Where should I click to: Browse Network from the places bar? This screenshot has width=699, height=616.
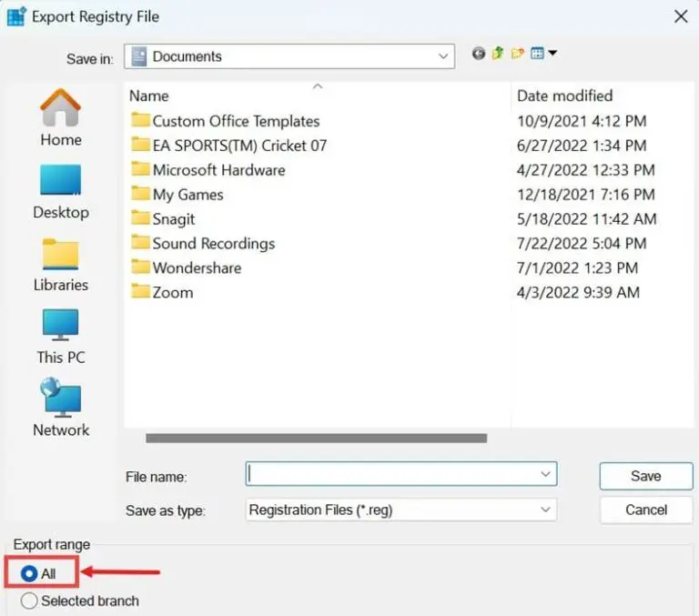point(61,409)
